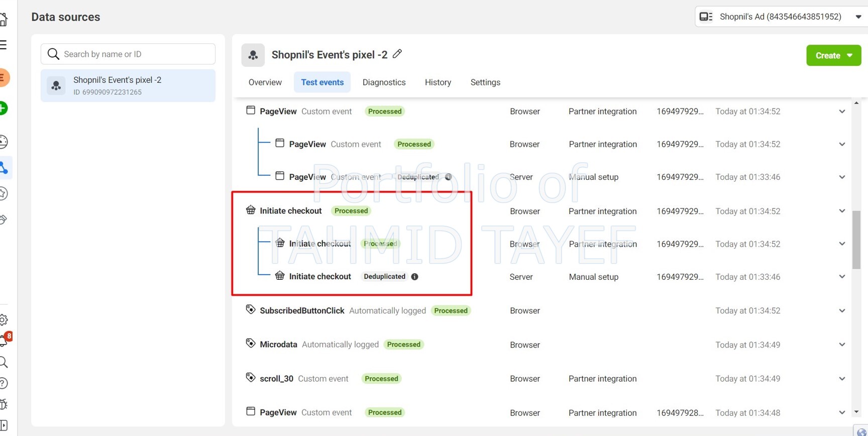Click the window icon of the Server PageView row

click(x=280, y=176)
